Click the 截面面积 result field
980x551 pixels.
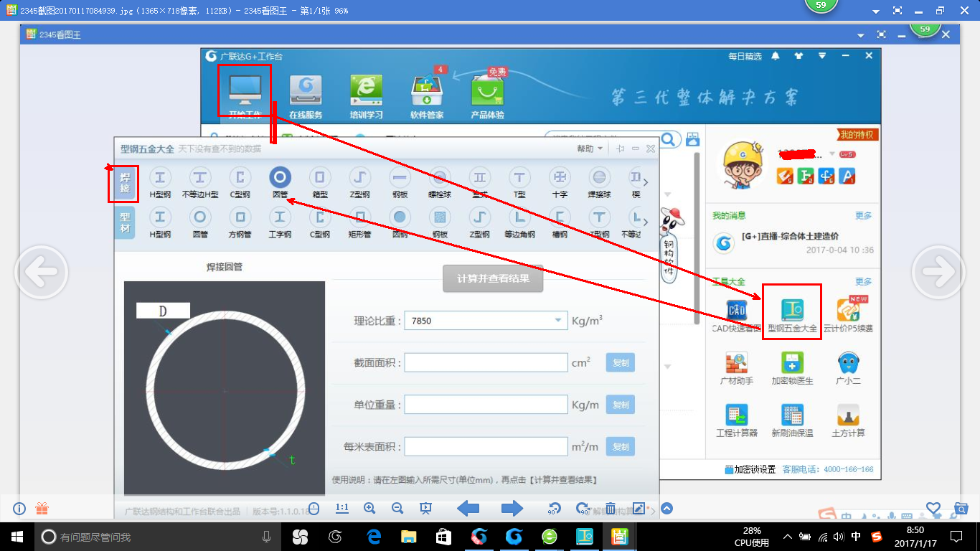(486, 362)
